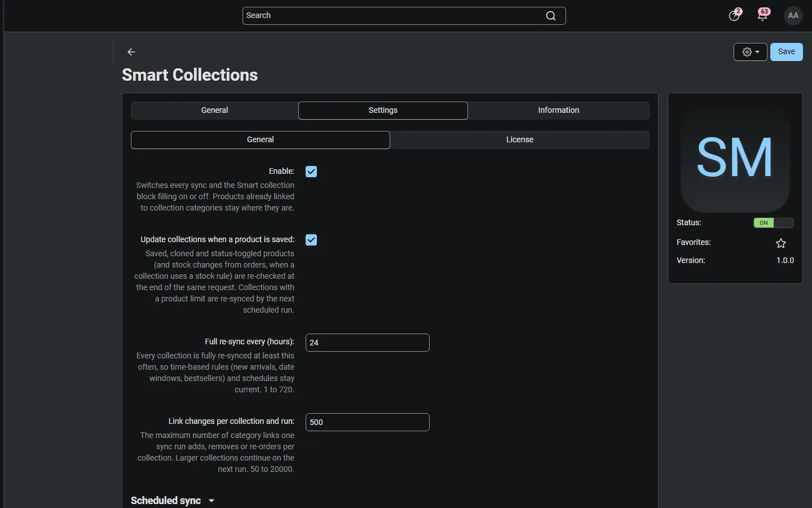Viewport: 812px width, 508px height.
Task: Click the SM add-on logo thumbnail
Action: click(735, 157)
